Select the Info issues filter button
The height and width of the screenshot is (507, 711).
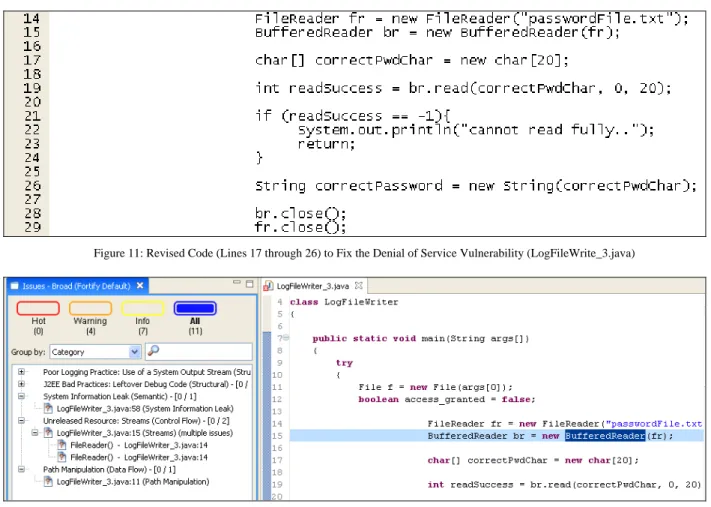143,308
